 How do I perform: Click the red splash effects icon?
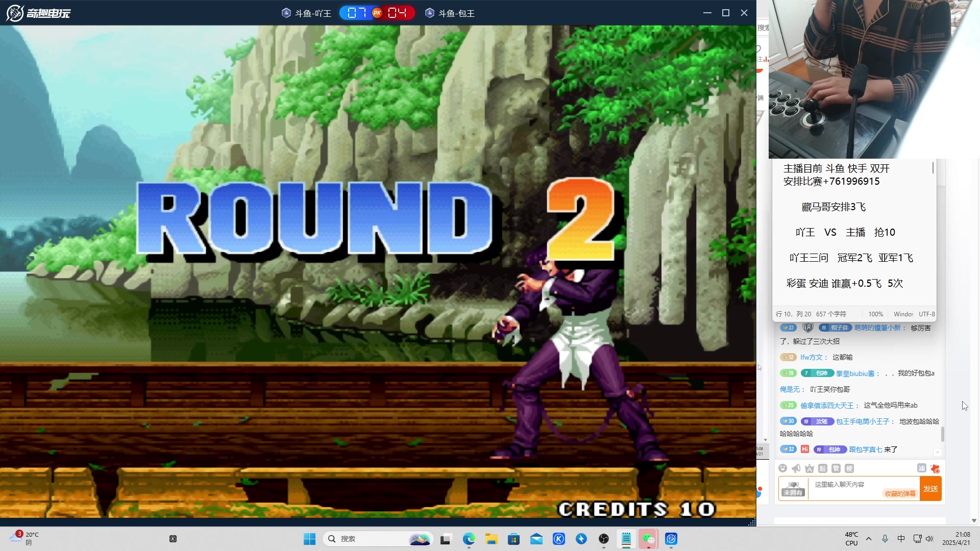pyautogui.click(x=935, y=468)
